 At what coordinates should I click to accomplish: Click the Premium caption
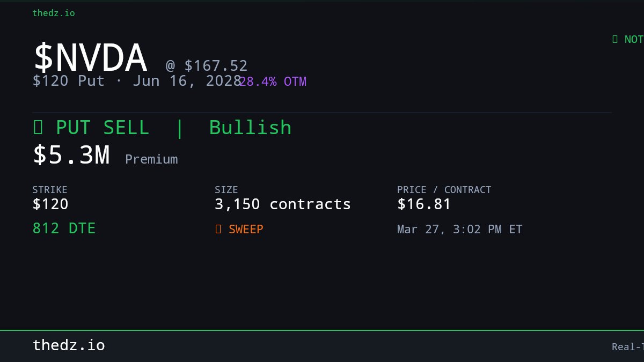(151, 159)
